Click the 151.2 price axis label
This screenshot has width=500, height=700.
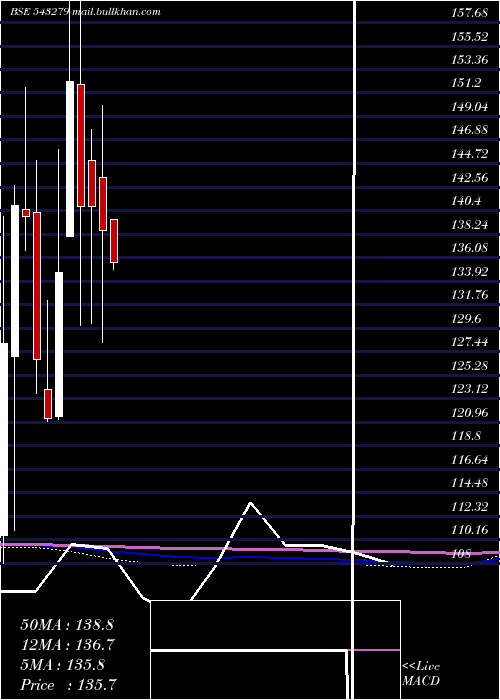pyautogui.click(x=466, y=83)
